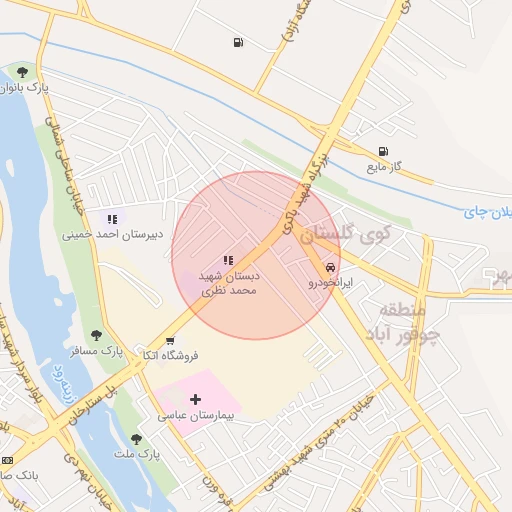Select the گاز مایع fuel station icon
This screenshot has height=512, width=512.
pyautogui.click(x=383, y=151)
